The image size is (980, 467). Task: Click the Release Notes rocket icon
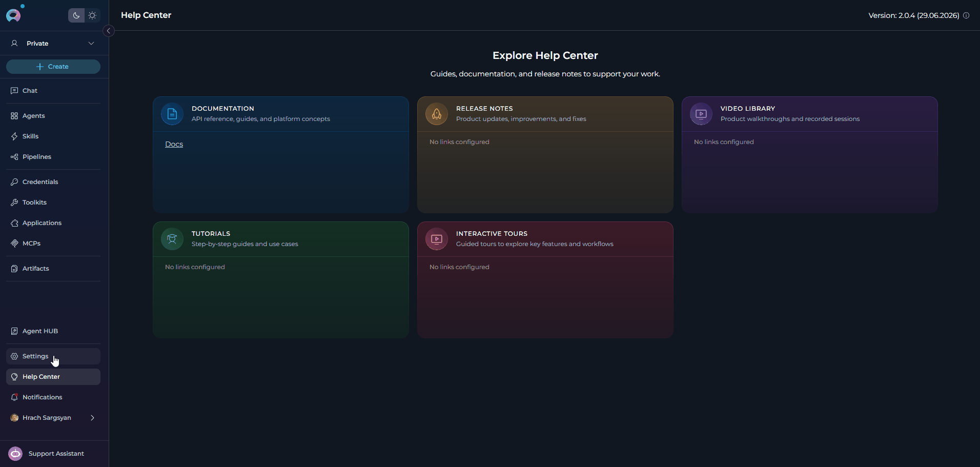437,114
